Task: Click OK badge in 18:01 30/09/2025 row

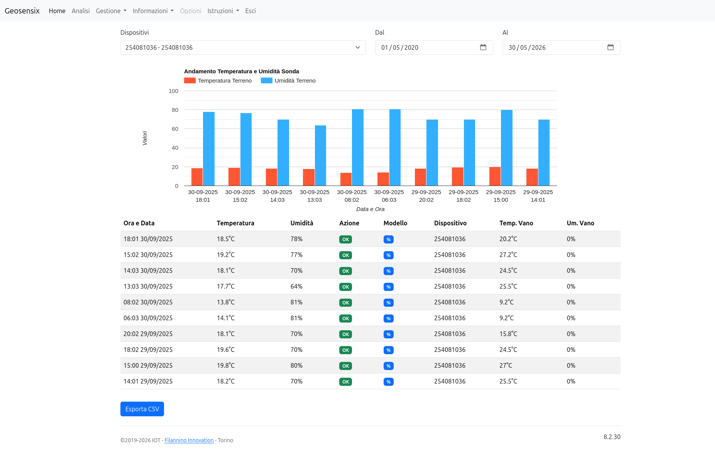Action: click(x=345, y=239)
